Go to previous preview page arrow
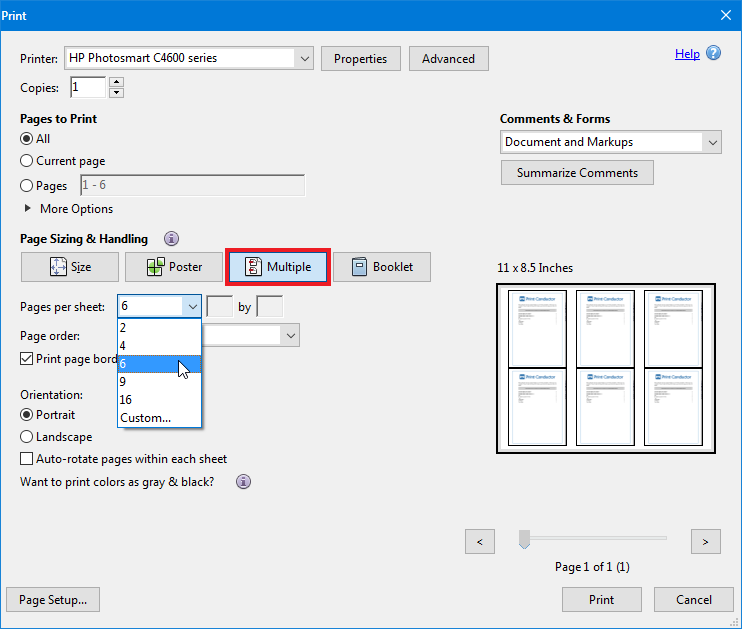Viewport: 742px width, 629px height. [x=480, y=541]
